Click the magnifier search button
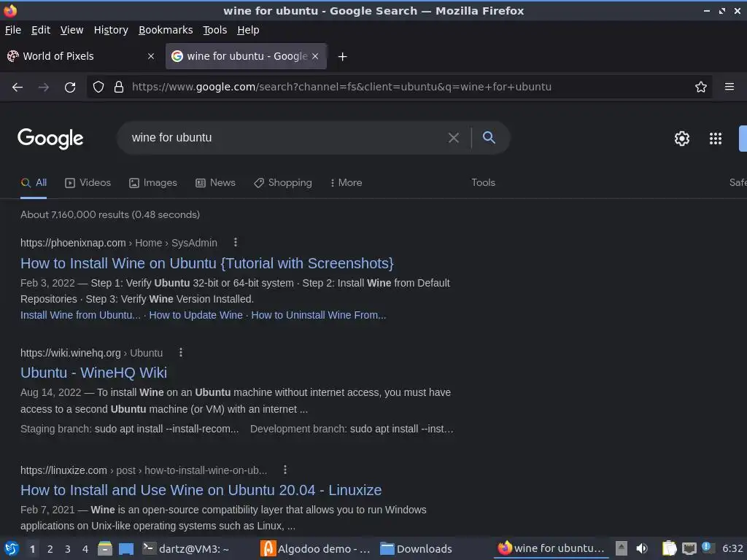Viewport: 747px width, 560px height. point(489,138)
